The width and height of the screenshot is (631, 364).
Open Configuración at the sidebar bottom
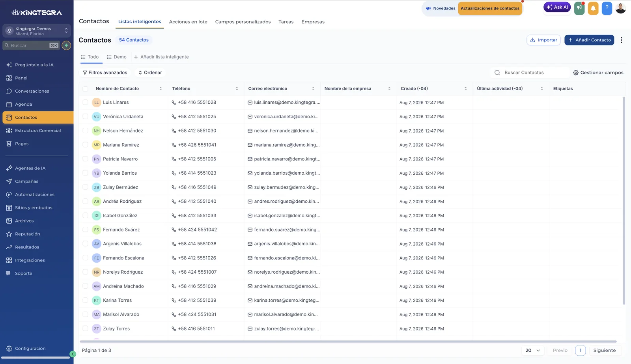[x=30, y=349]
